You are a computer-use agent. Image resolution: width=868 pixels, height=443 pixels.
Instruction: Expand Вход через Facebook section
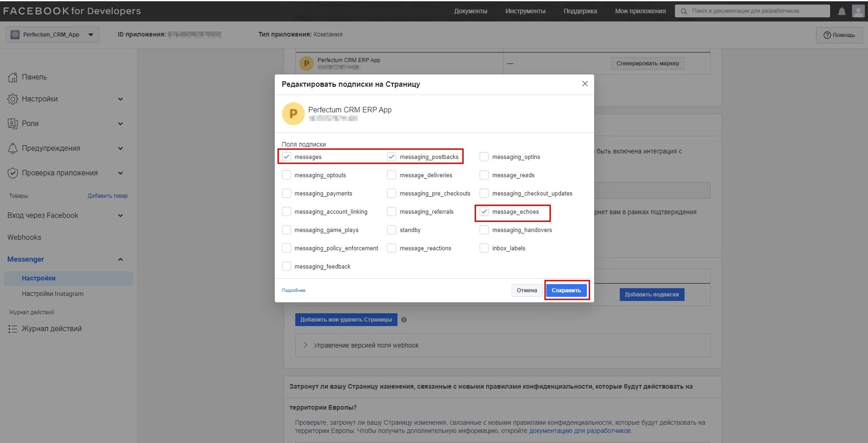(120, 216)
